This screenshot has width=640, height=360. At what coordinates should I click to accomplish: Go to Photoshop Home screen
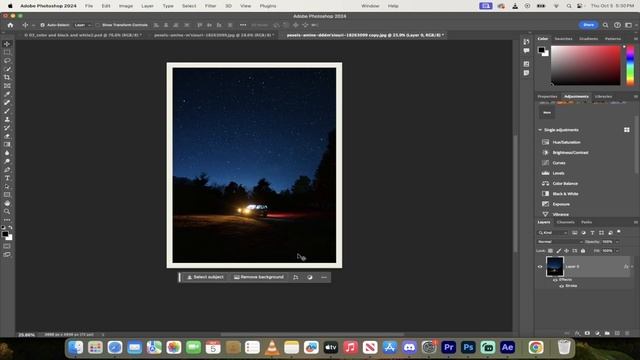click(10, 25)
